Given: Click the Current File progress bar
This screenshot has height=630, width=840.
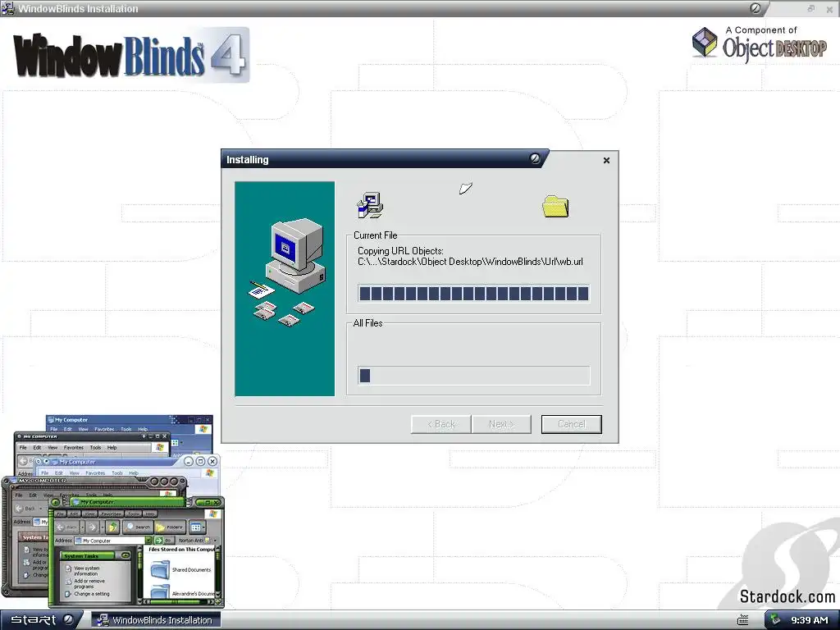Looking at the screenshot, I should [473, 293].
